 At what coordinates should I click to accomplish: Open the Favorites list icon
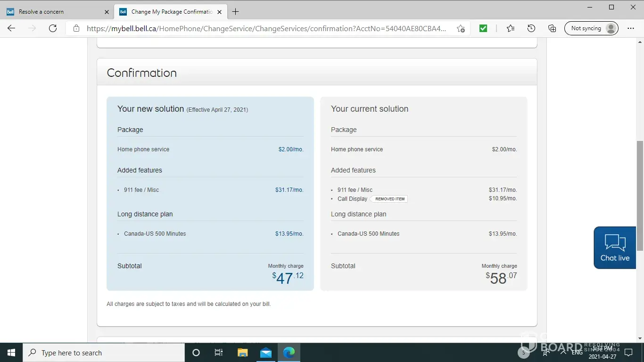click(511, 28)
